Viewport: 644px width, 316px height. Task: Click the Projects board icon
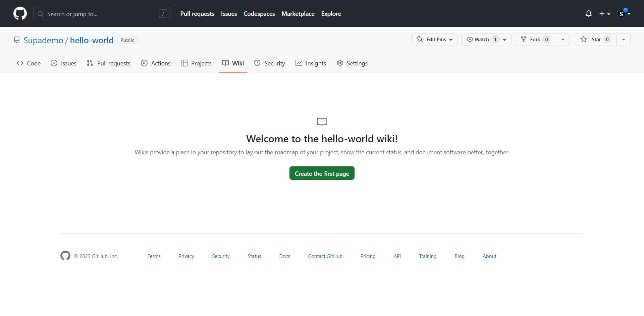184,63
